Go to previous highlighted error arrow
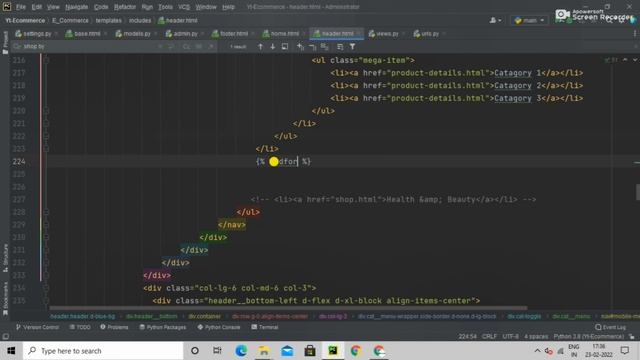 pyautogui.click(x=625, y=60)
